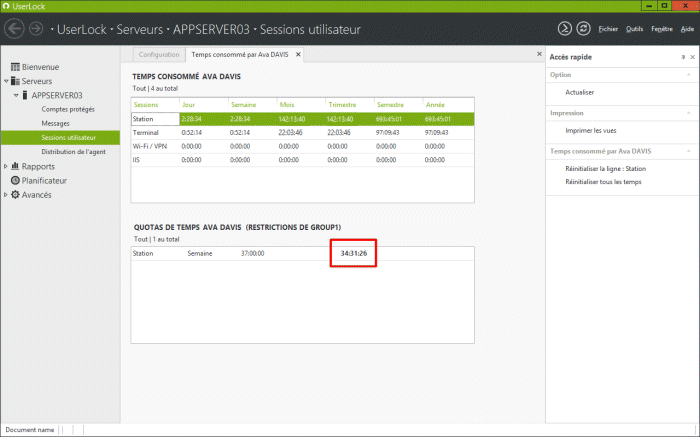700x437 pixels.
Task: Click the APPSERVER03 server icon
Action: [x=25, y=95]
